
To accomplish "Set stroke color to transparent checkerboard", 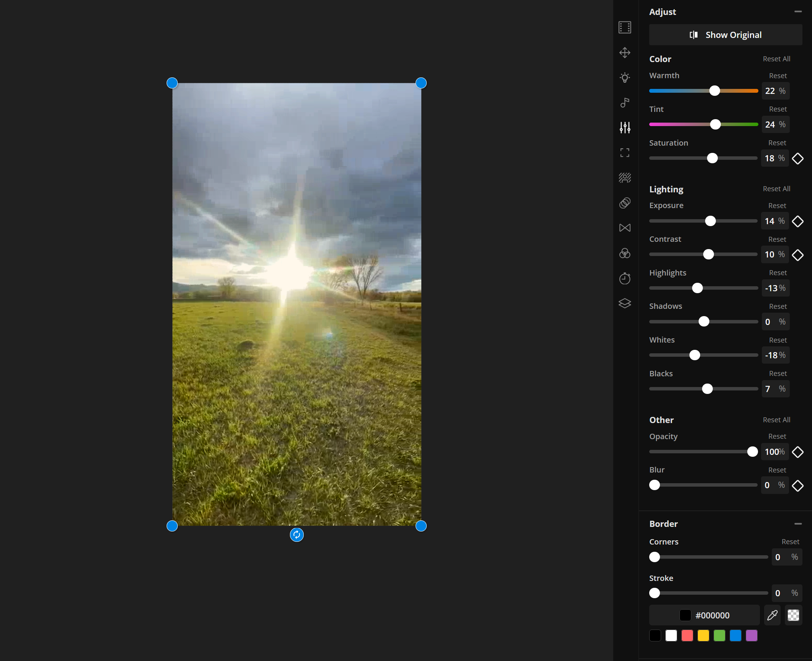I will 794,615.
